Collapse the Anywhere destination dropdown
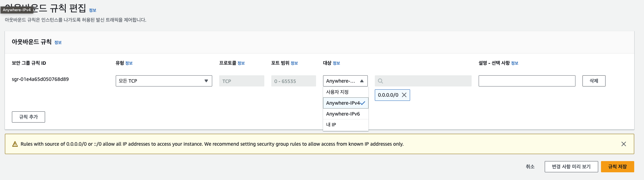644x180 pixels. (362, 81)
